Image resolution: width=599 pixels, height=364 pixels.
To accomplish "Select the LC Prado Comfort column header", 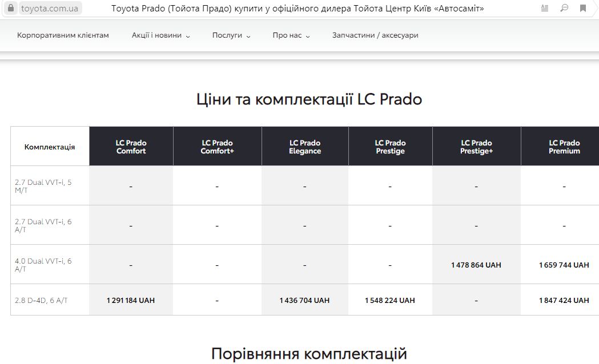I will [131, 147].
